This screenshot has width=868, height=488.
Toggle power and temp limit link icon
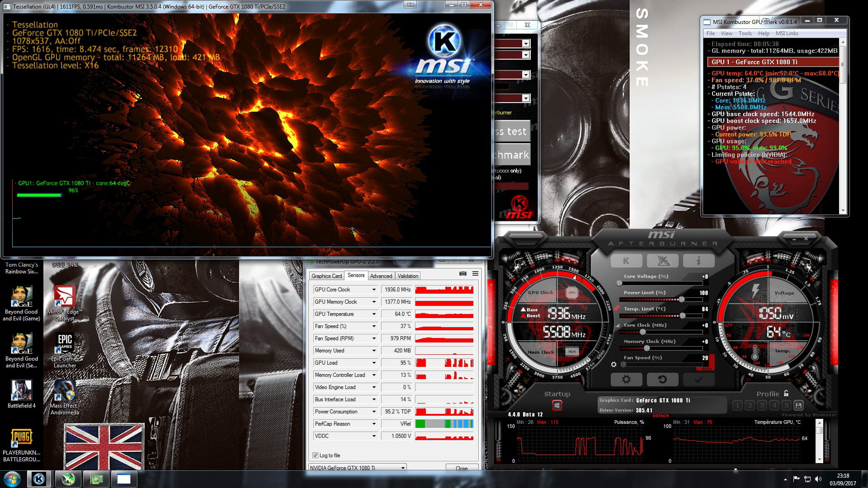tap(616, 308)
